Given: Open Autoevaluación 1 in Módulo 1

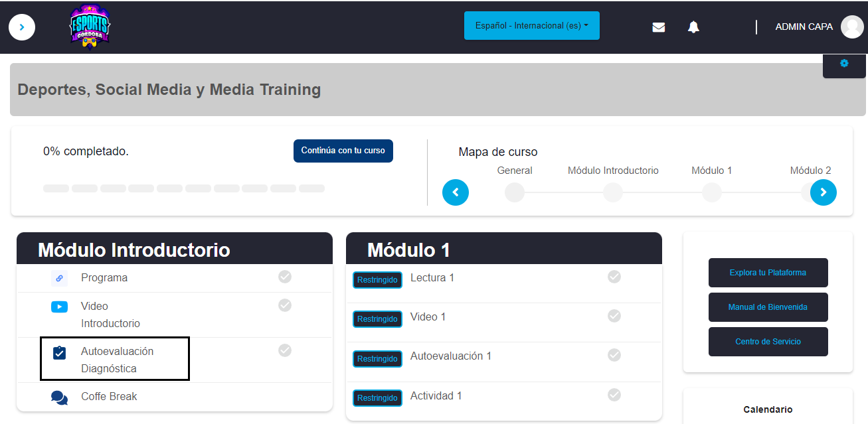Looking at the screenshot, I should tap(451, 356).
